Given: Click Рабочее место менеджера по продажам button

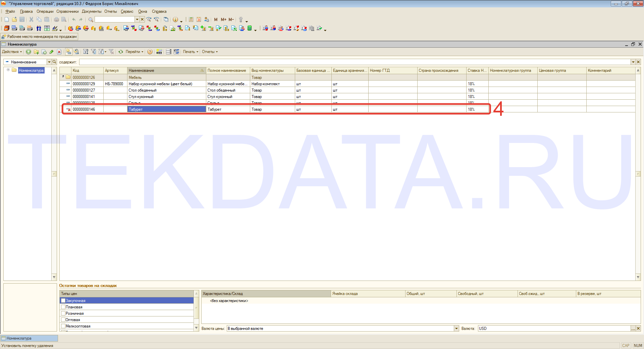Looking at the screenshot, I should pyautogui.click(x=40, y=37).
